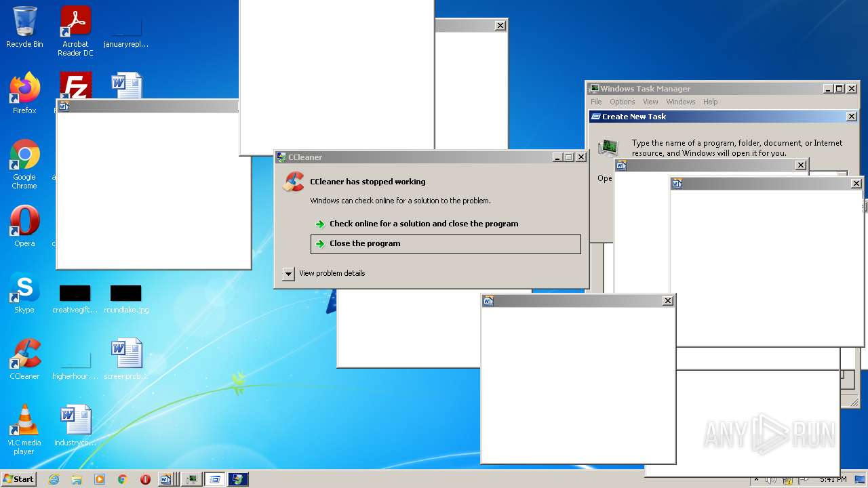Launch Acrobat Reader DC from desktop

click(75, 31)
